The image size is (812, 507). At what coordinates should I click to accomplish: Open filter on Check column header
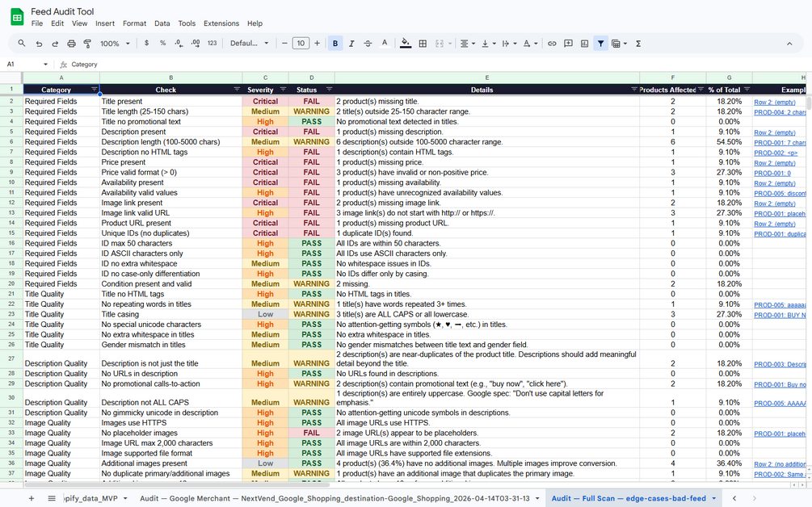(237, 90)
